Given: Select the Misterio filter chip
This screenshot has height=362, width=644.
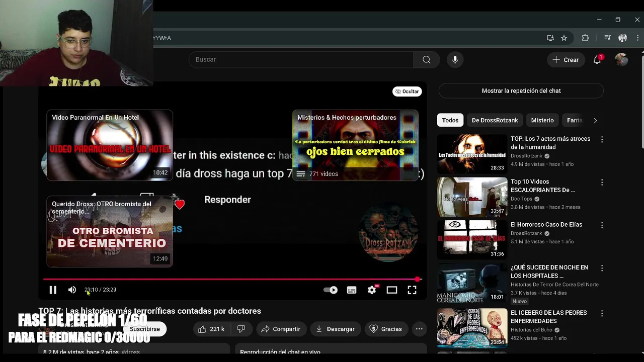Looking at the screenshot, I should 542,120.
